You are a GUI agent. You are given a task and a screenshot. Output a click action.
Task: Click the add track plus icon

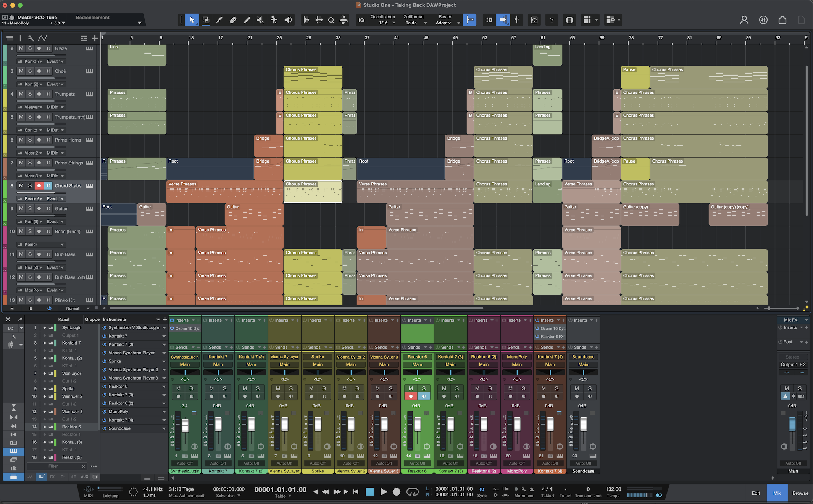point(95,38)
